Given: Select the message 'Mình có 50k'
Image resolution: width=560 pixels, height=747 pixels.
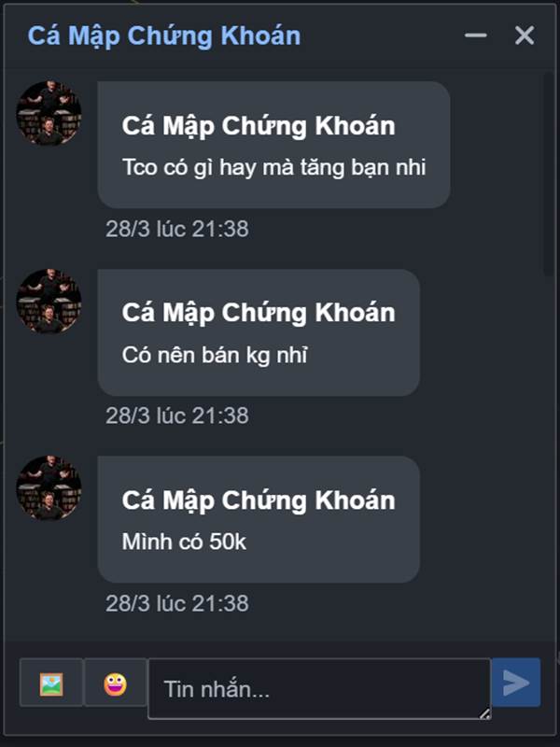Looking at the screenshot, I should pos(184,543).
